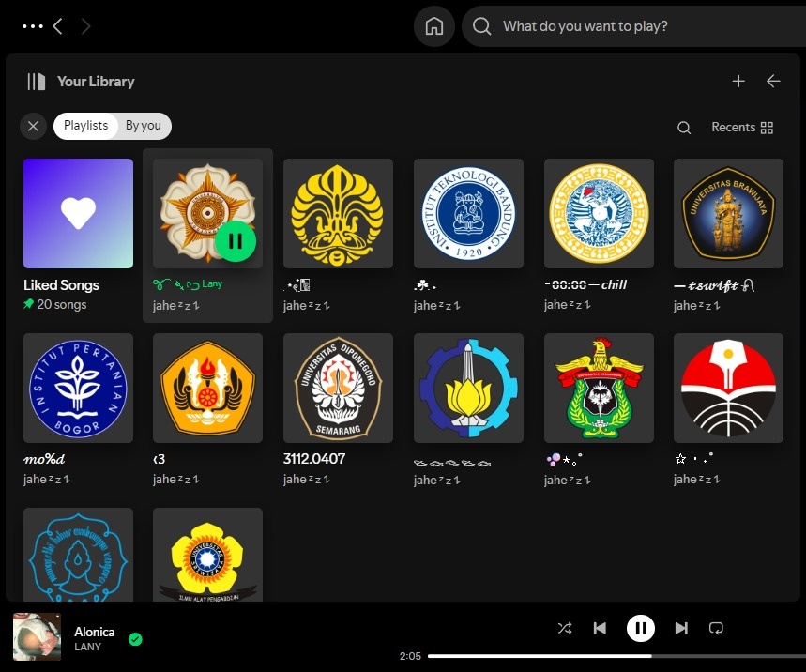Clear the filters with the X button
The height and width of the screenshot is (672, 806).
[34, 126]
